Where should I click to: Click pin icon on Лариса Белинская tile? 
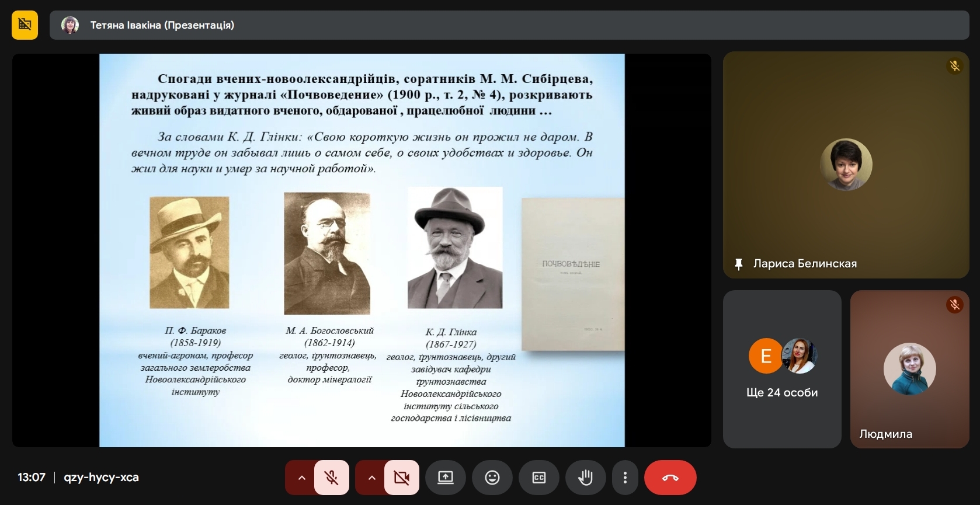(x=738, y=264)
